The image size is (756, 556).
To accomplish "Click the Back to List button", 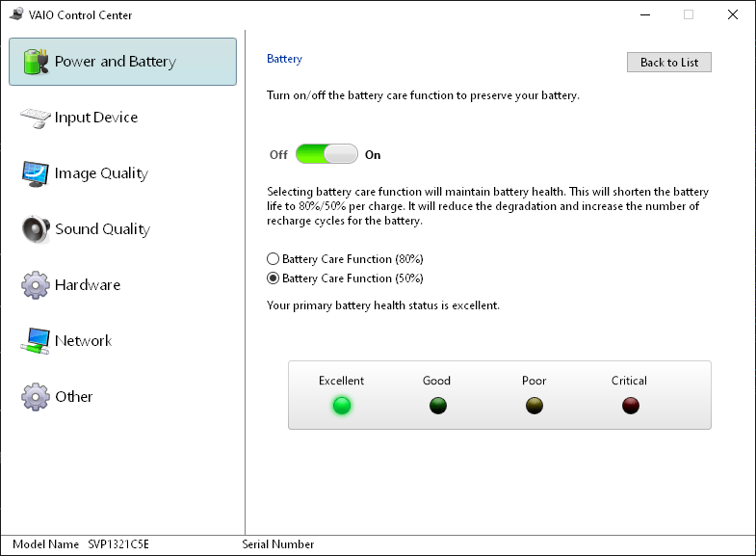I will point(669,63).
